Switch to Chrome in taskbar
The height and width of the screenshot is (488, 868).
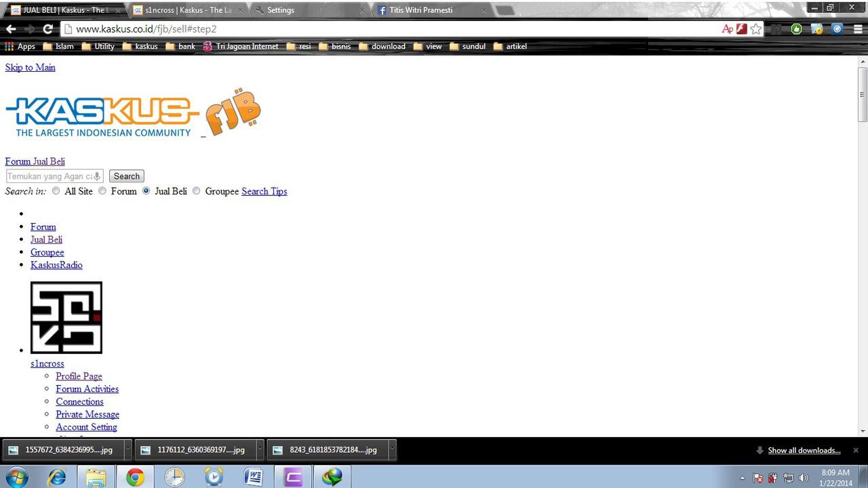point(135,477)
